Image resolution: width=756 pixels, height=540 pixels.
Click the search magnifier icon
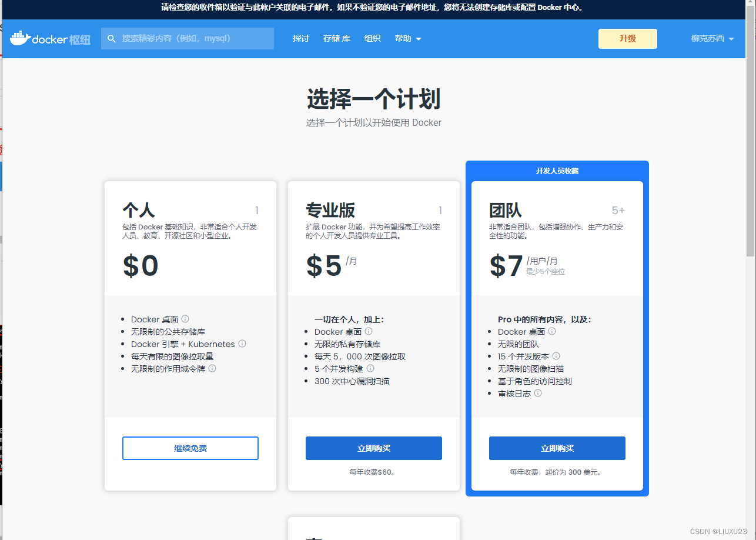(112, 39)
